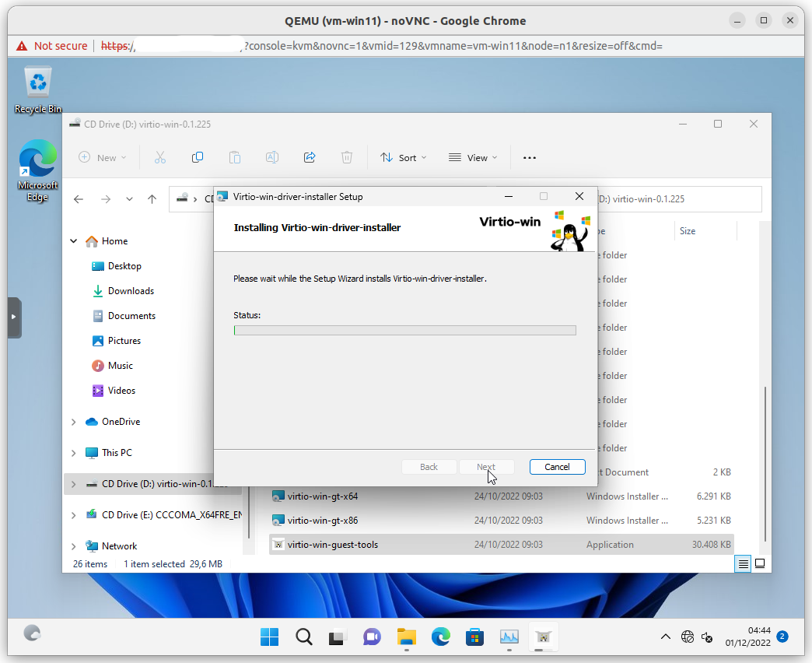Screen dimensions: 812x663
Task: Open the Windows Start button
Action: pyautogui.click(x=269, y=637)
